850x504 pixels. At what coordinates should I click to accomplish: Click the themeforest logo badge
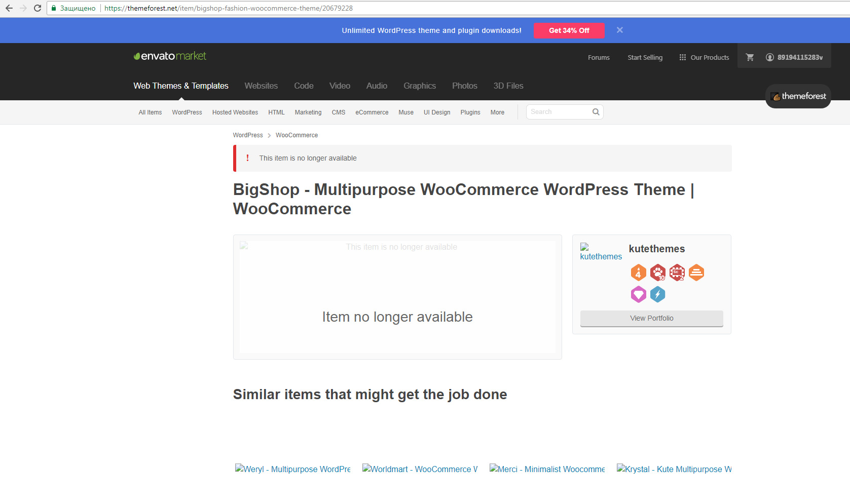point(798,96)
